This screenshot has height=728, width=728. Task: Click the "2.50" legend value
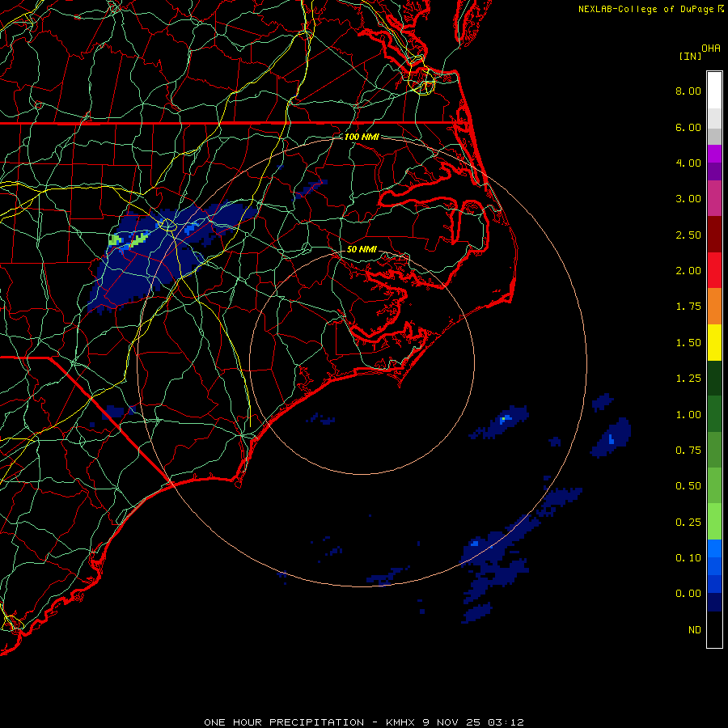point(688,235)
